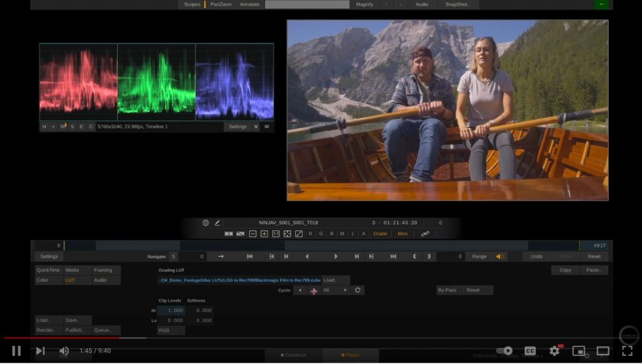Switch the scope to W waveform mode
642x364 pixels.
coord(63,127)
